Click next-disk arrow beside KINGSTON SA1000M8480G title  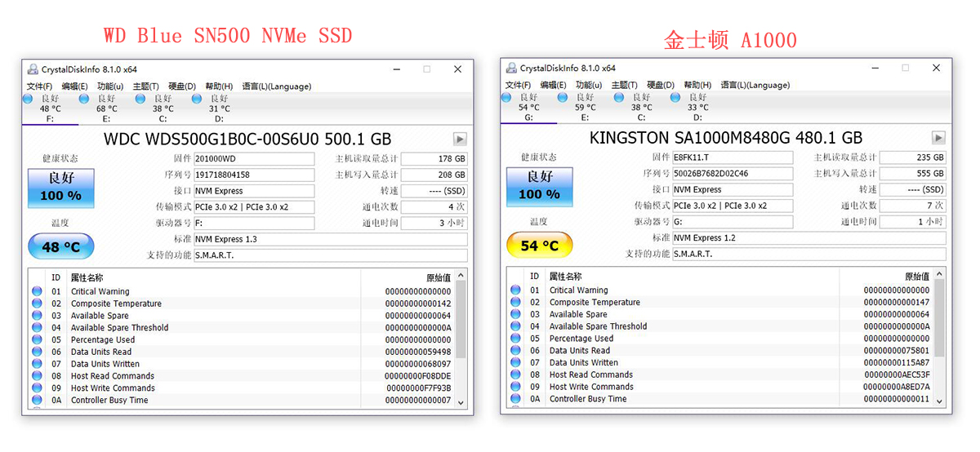(938, 138)
